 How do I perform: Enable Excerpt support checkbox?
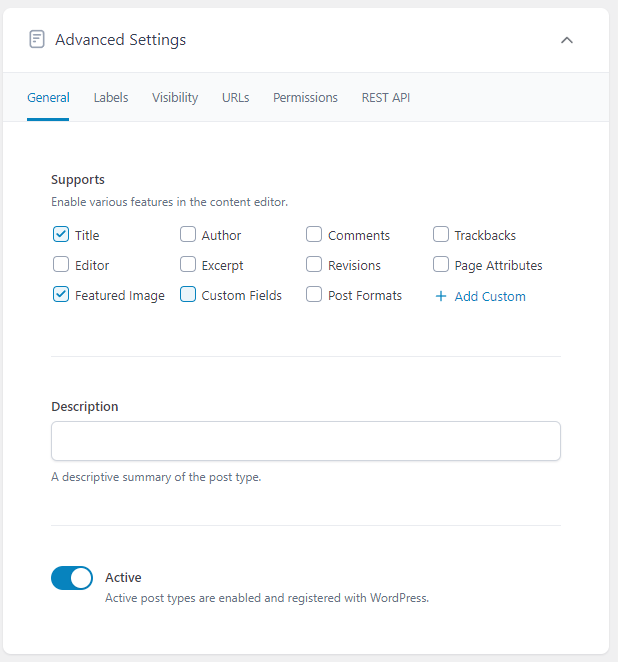point(188,265)
